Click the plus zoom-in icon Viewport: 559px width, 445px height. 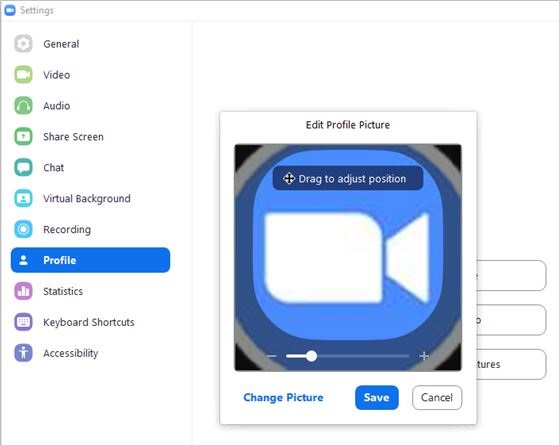[x=424, y=356]
